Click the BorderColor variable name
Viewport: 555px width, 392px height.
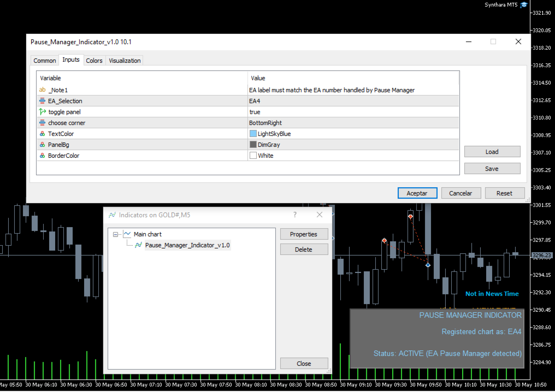(x=64, y=156)
